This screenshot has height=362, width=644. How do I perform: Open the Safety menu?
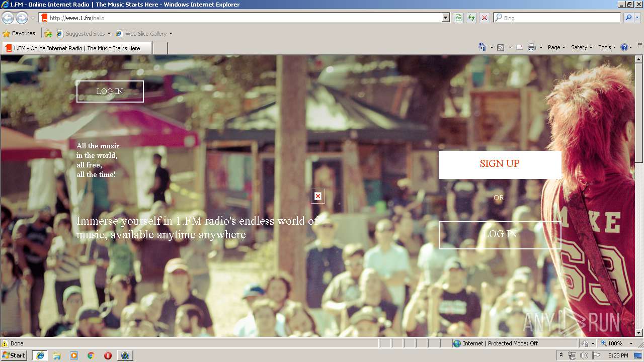point(582,47)
